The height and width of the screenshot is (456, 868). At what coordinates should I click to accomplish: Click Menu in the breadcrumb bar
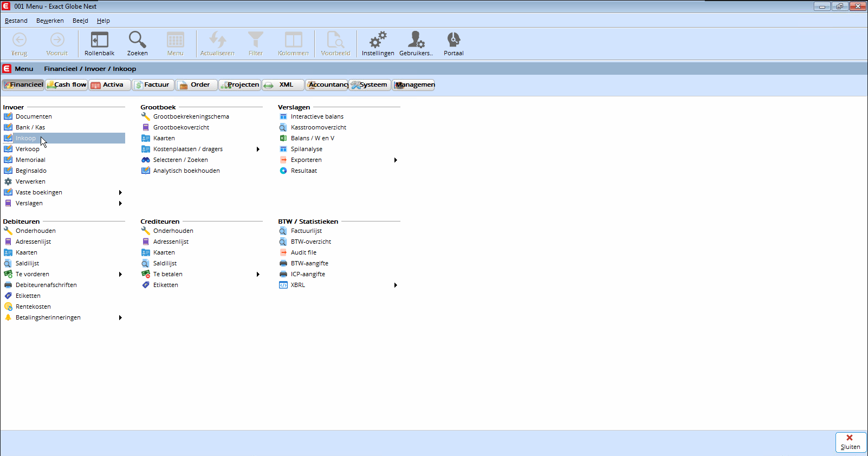pyautogui.click(x=24, y=69)
